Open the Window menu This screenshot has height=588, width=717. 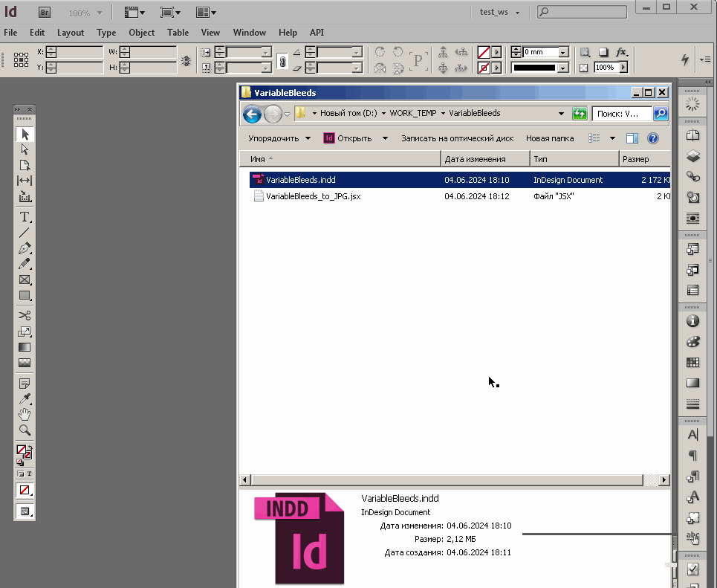[249, 33]
